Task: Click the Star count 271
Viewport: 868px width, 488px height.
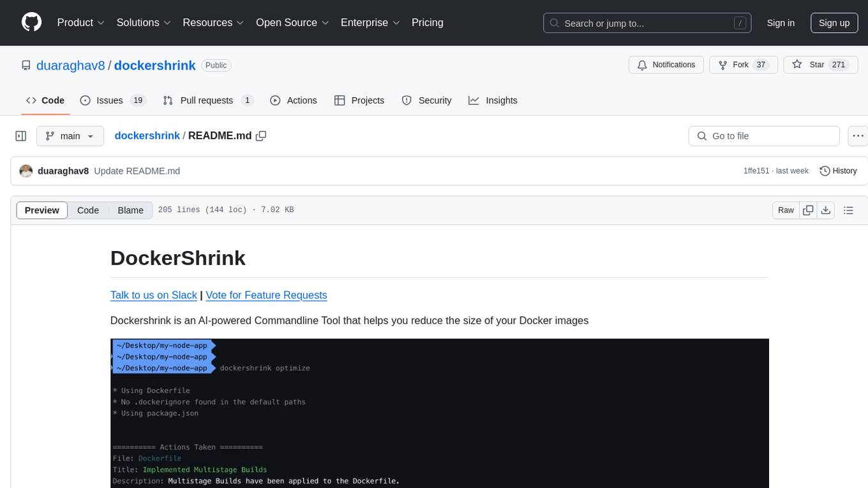Action: pyautogui.click(x=839, y=65)
